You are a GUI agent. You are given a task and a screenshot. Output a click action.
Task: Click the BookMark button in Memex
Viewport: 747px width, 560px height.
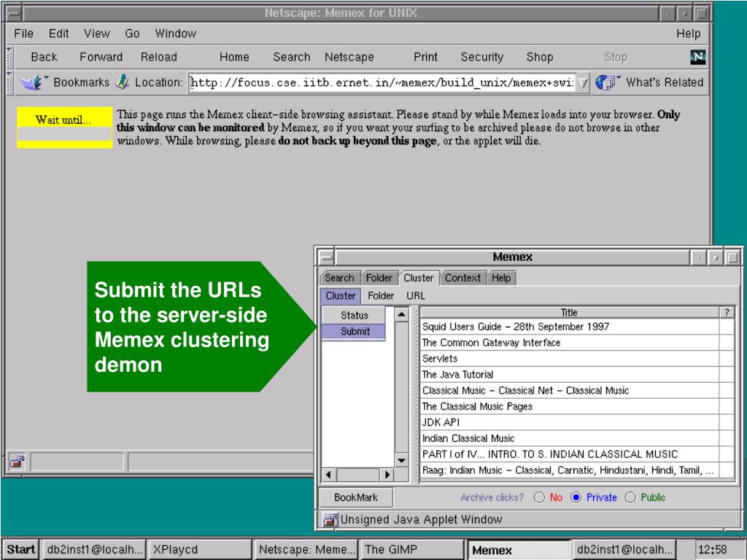(x=356, y=497)
